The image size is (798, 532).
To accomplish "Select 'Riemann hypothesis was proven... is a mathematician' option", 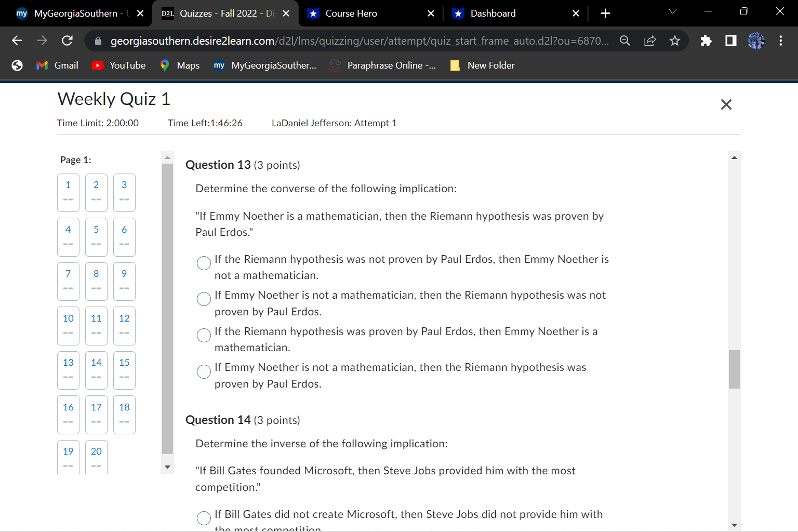I will pyautogui.click(x=204, y=335).
